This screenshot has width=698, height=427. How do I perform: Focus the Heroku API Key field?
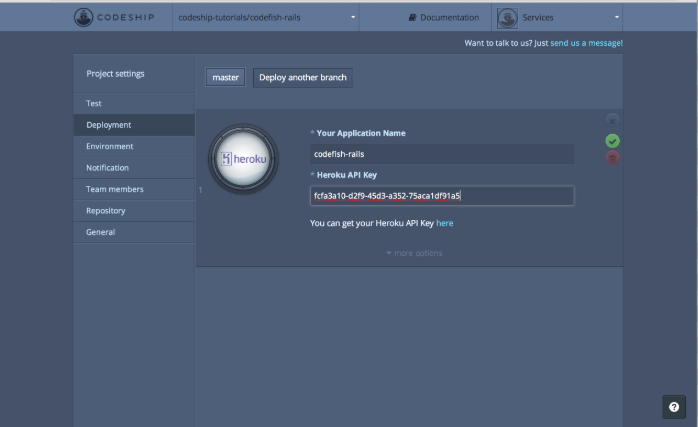pyautogui.click(x=442, y=196)
